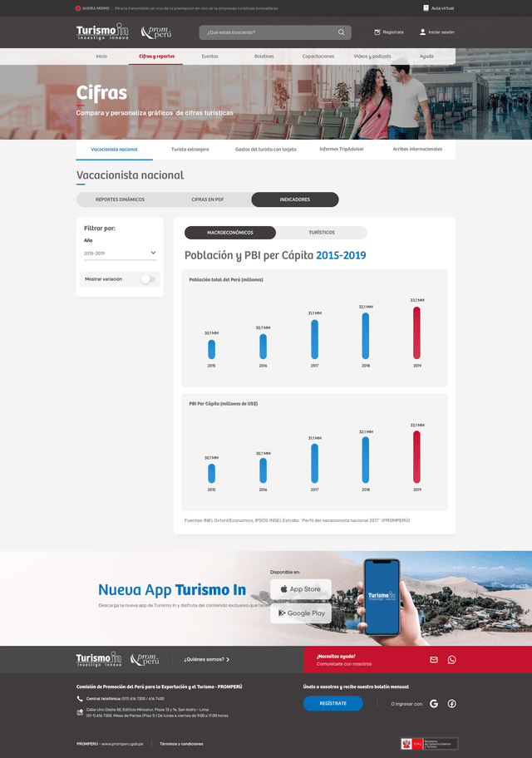Click the search magnifier icon

342,32
